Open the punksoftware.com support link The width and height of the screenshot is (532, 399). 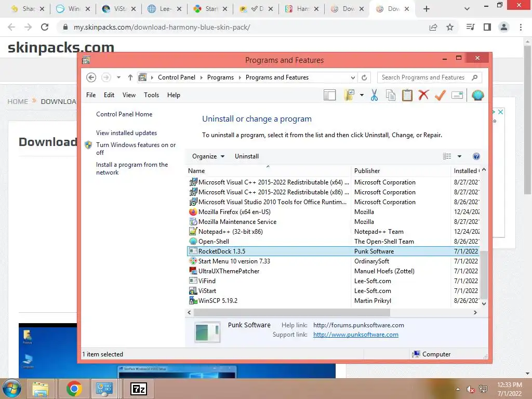(x=355, y=335)
